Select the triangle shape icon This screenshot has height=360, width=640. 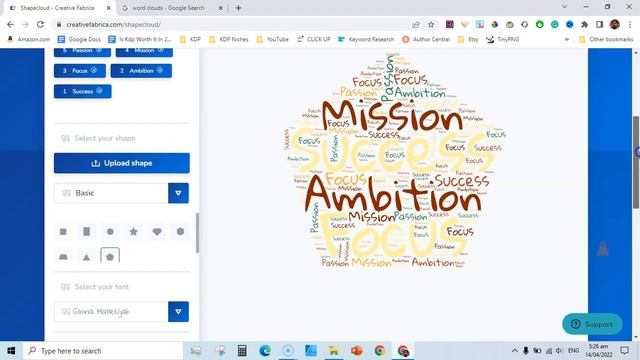[87, 257]
